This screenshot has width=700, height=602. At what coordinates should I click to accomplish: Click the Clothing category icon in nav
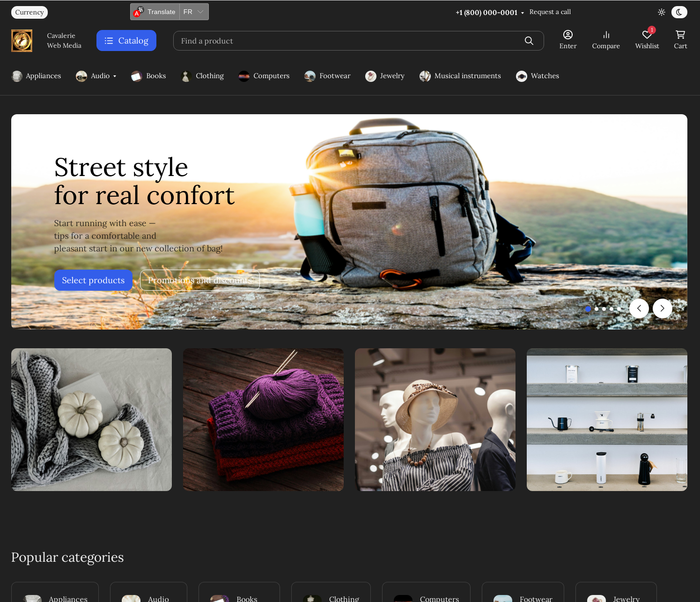pyautogui.click(x=186, y=76)
